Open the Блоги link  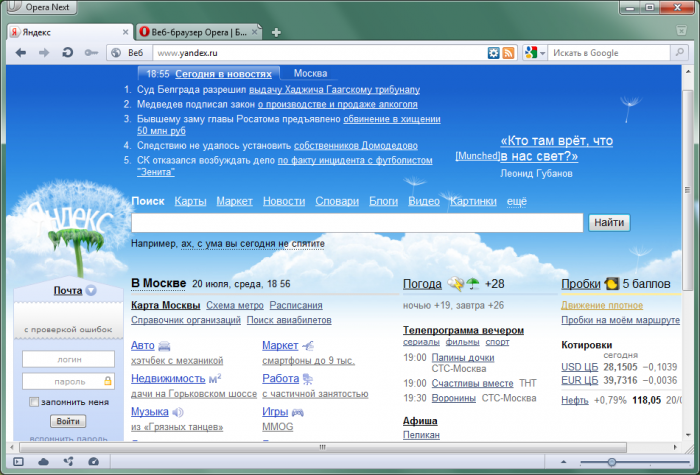(383, 201)
